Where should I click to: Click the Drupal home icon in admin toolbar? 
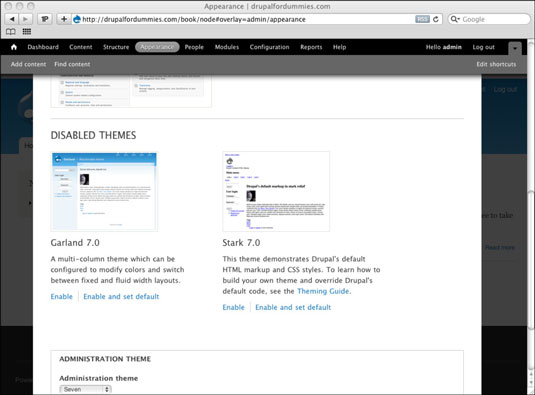14,47
